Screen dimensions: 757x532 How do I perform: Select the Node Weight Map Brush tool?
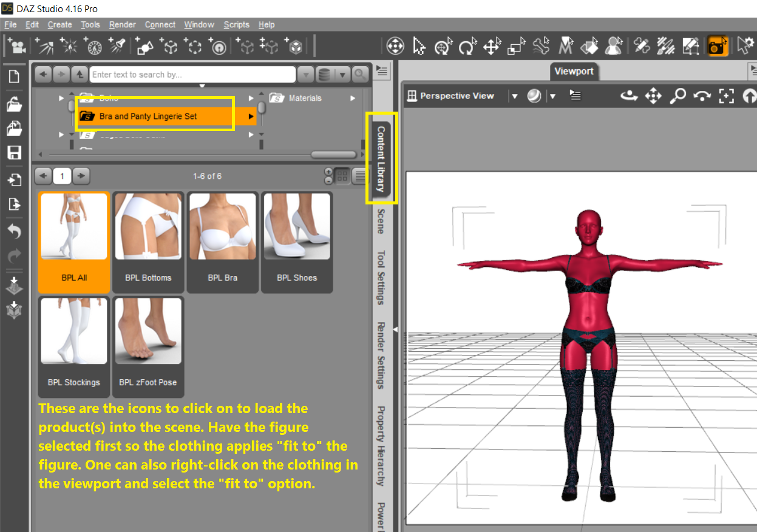666,46
